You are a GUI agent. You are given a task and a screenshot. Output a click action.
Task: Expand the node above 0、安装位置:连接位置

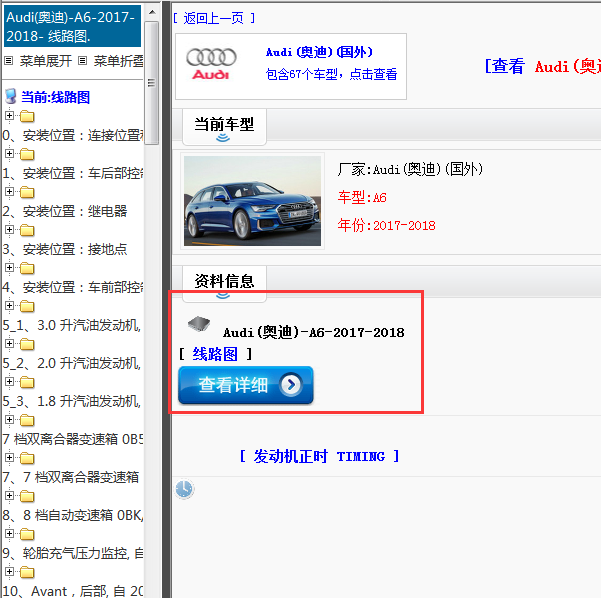pos(10,115)
